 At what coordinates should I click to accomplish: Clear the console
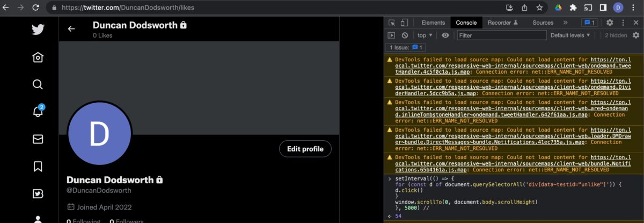pos(405,35)
